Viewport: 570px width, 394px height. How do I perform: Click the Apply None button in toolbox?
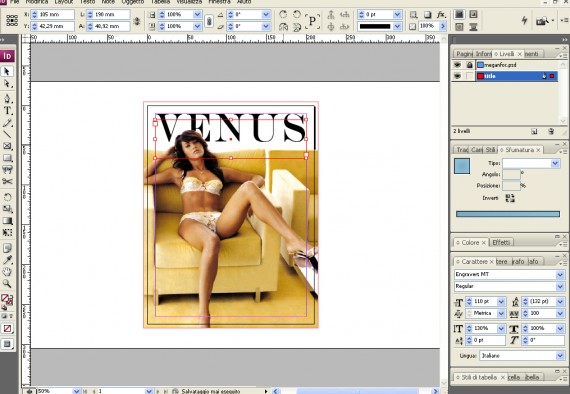pyautogui.click(x=7, y=329)
